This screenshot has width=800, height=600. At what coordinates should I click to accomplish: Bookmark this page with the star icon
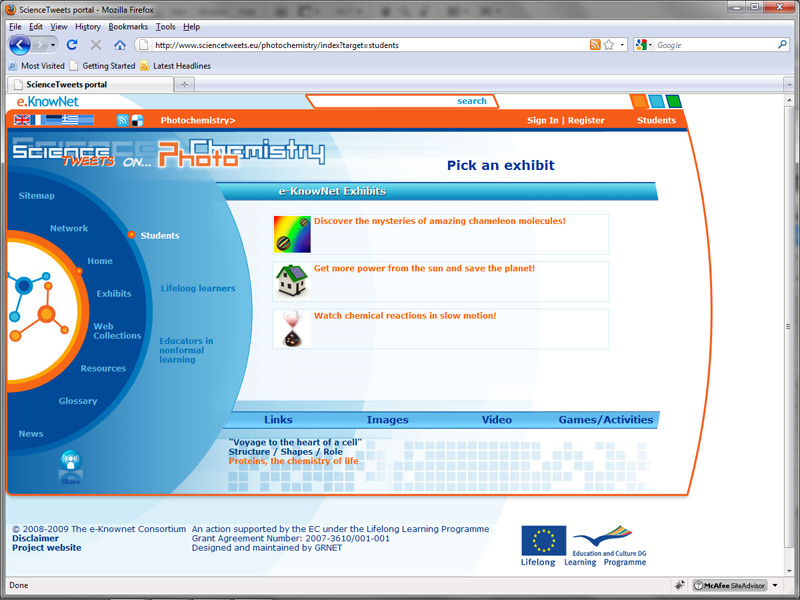pyautogui.click(x=609, y=45)
